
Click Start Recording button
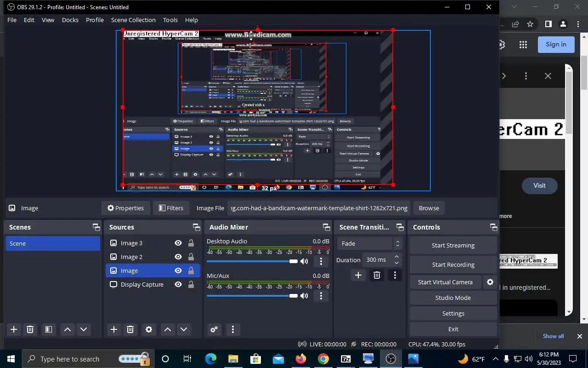pos(453,264)
